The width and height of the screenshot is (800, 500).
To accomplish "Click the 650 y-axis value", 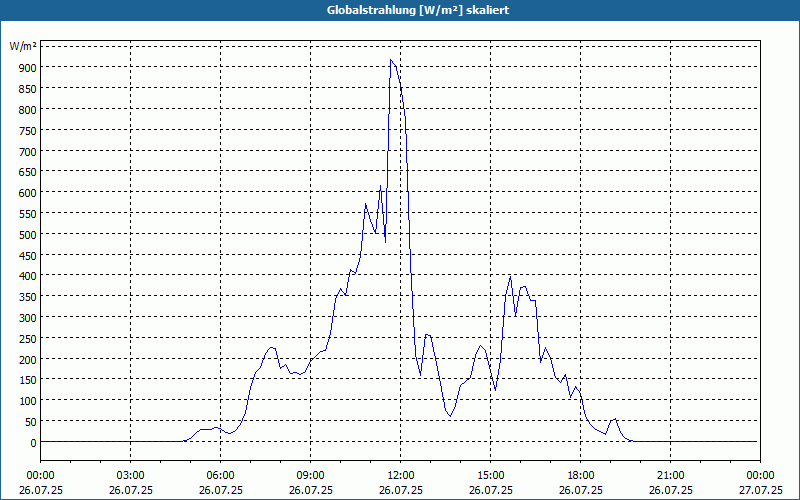I will click(29, 172).
